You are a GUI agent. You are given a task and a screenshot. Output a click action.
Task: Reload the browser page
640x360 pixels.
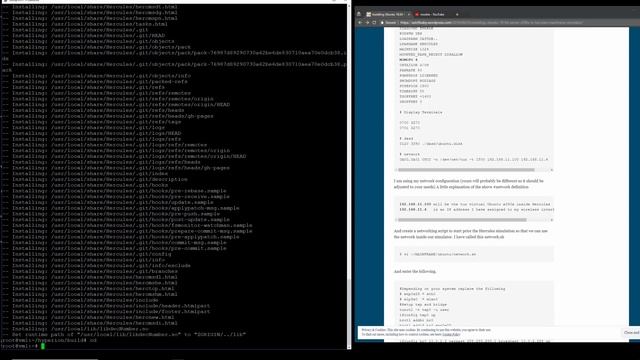click(x=374, y=22)
